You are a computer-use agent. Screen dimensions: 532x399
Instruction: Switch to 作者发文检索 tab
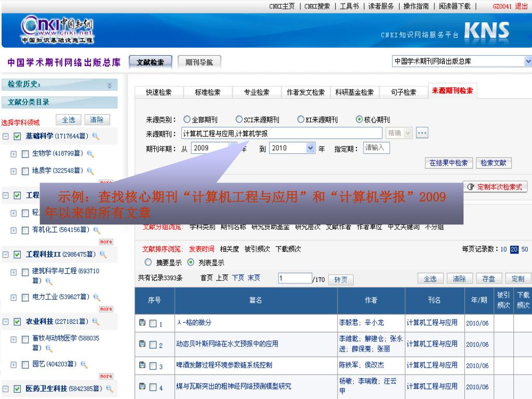pyautogui.click(x=305, y=92)
